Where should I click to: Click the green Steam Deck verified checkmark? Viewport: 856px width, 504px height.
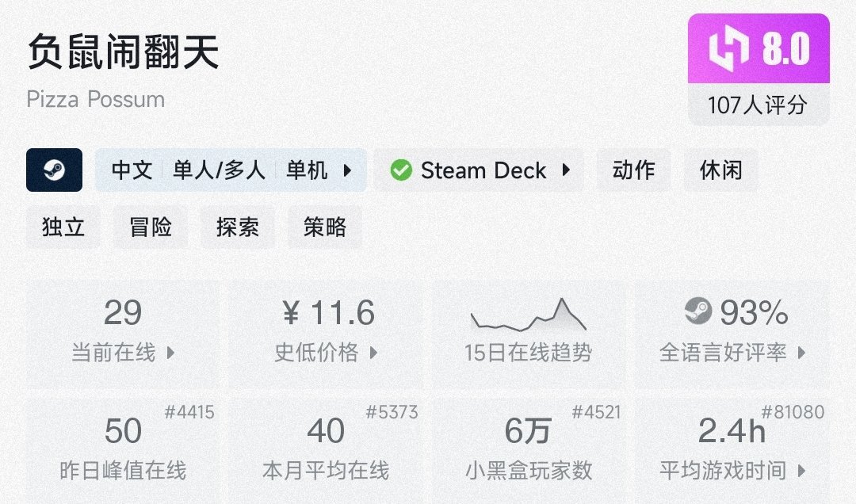tap(401, 170)
